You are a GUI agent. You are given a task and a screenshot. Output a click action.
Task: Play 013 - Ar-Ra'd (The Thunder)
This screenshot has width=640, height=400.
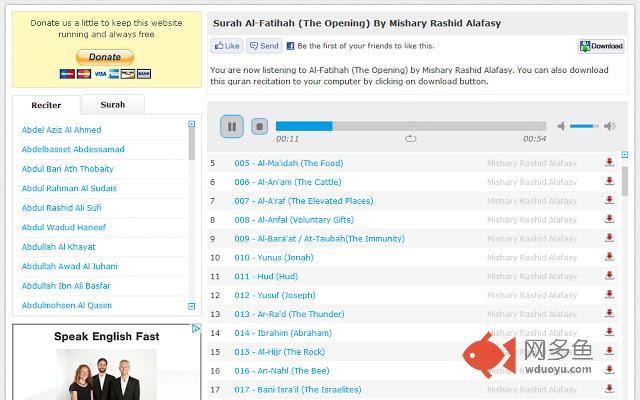click(289, 314)
